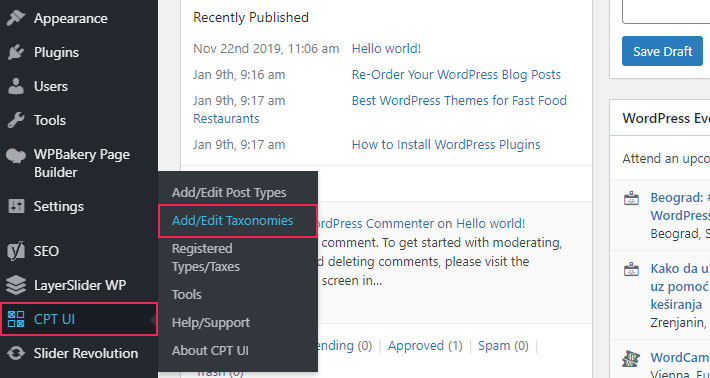Open the Beograd event link
Image resolution: width=710 pixels, height=378 pixels.
coord(680,206)
